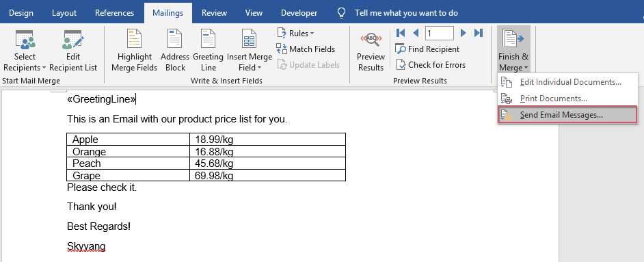The width and height of the screenshot is (644, 262).
Task: Go to last record
Action: pyautogui.click(x=478, y=33)
